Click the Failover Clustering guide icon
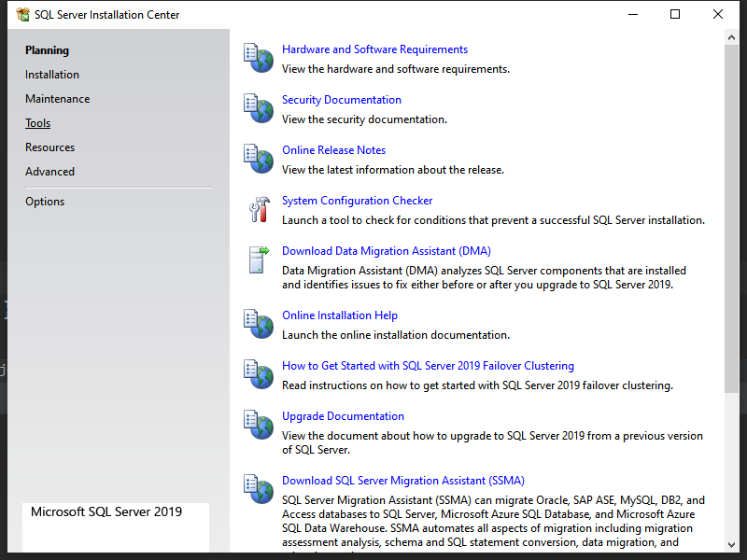 [x=258, y=374]
